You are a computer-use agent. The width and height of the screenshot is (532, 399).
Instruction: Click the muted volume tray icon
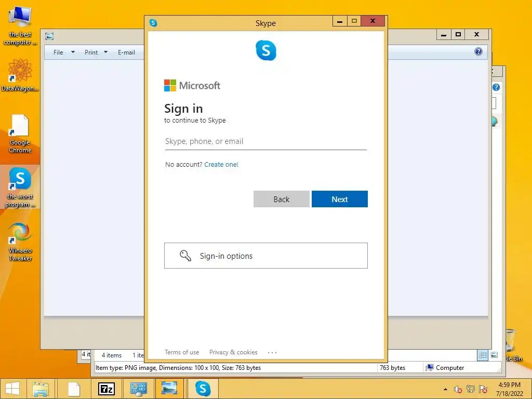point(458,390)
